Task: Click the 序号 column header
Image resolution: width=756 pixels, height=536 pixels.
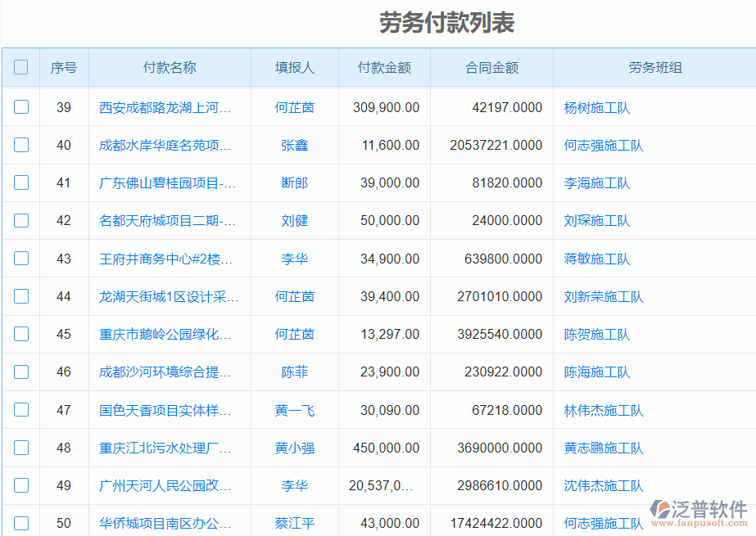Action: (x=63, y=68)
